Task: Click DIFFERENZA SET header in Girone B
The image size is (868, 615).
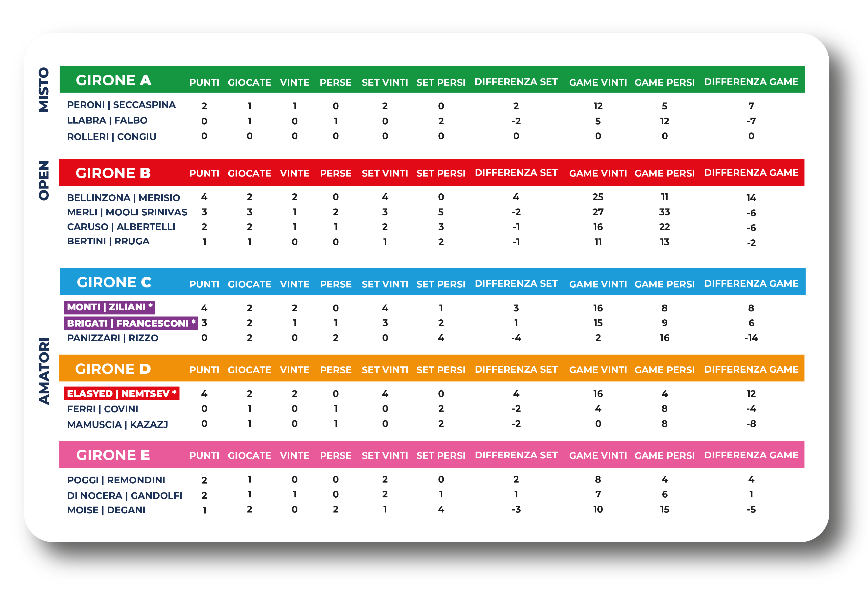Action: coord(516,173)
